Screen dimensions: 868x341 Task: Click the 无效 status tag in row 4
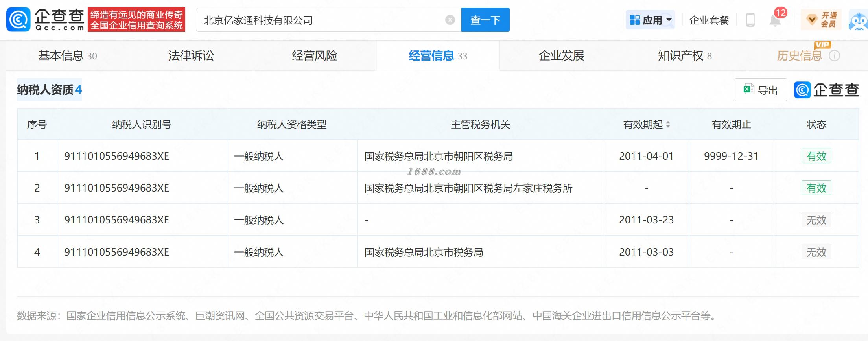[816, 252]
